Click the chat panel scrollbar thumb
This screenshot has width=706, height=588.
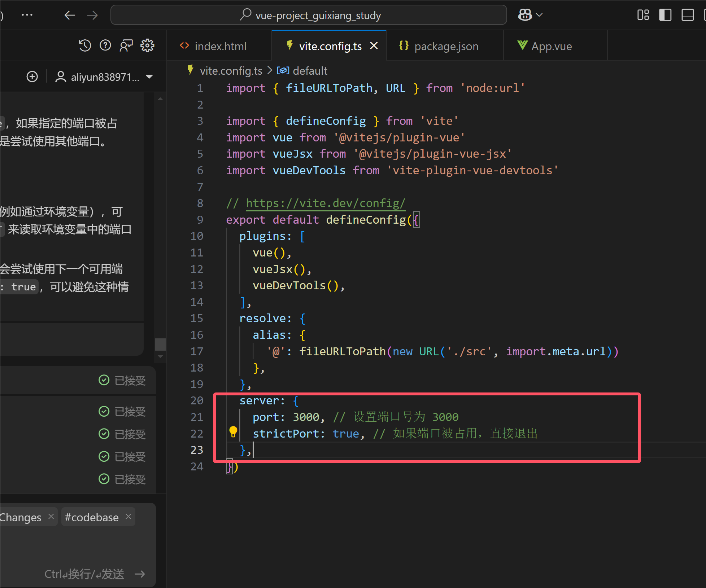[x=160, y=344]
